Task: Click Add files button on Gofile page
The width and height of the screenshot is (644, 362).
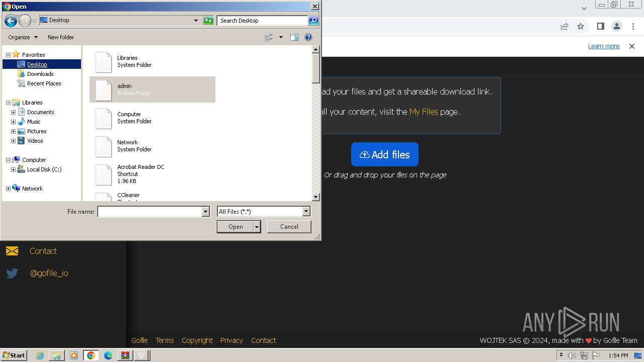Action: coord(385,154)
